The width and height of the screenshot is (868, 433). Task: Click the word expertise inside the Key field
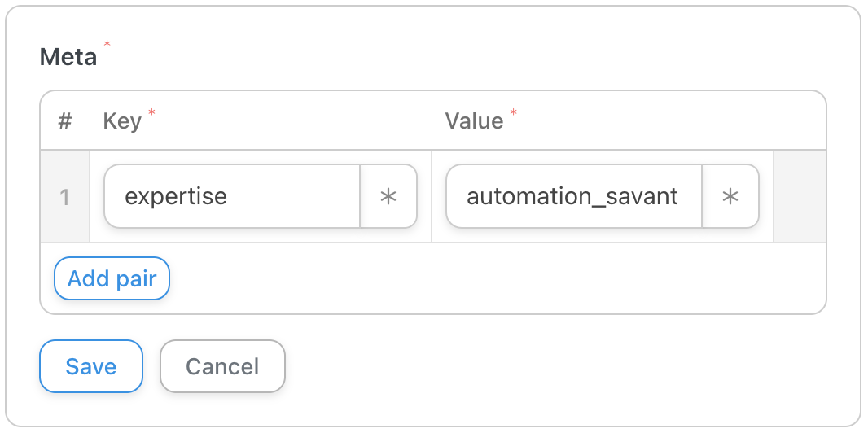pos(176,196)
